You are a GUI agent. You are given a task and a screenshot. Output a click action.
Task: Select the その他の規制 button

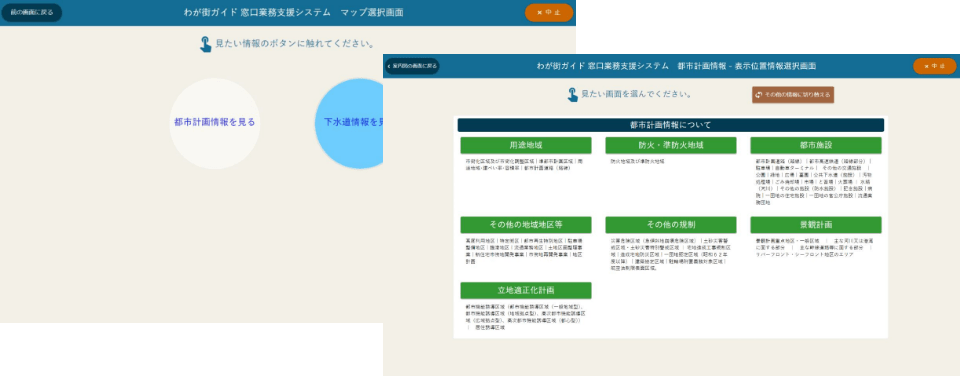pyautogui.click(x=670, y=225)
